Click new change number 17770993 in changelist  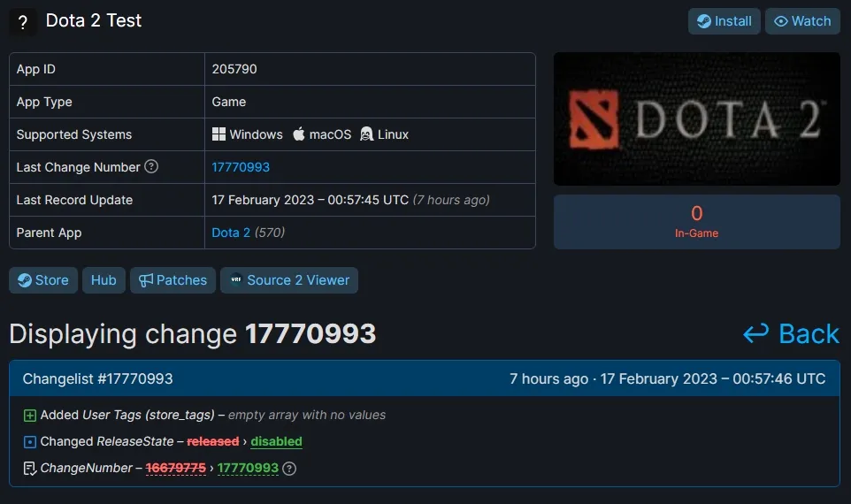click(248, 468)
